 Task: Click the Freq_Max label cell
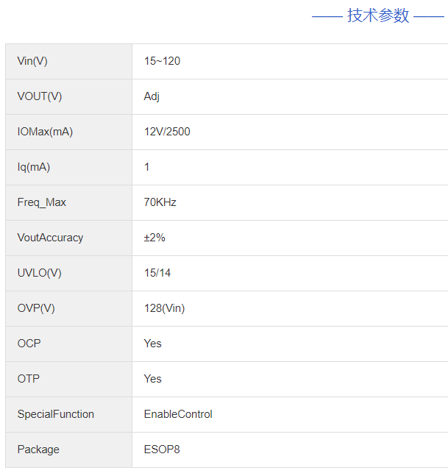tap(42, 202)
